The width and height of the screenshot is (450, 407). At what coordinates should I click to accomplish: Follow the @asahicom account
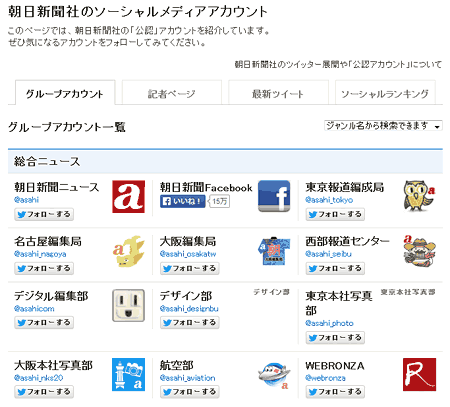tap(44, 323)
